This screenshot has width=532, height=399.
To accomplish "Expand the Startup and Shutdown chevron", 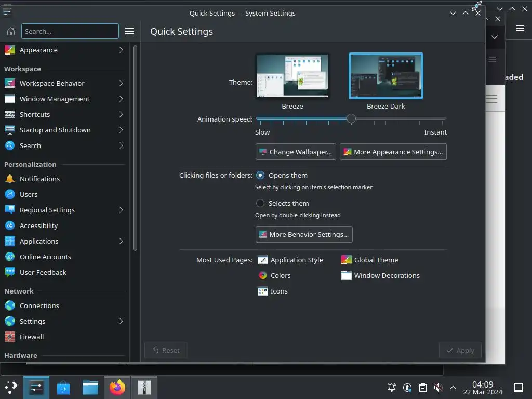I will 121,130.
